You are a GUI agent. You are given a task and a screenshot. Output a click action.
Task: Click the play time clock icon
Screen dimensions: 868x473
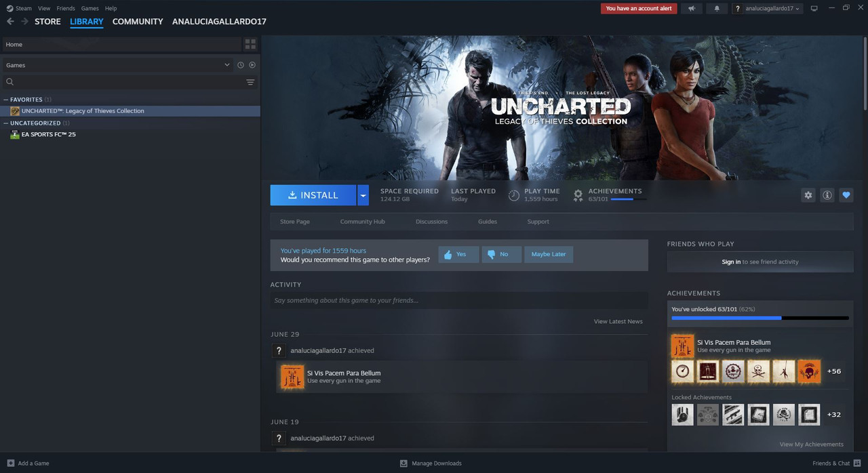pos(514,195)
